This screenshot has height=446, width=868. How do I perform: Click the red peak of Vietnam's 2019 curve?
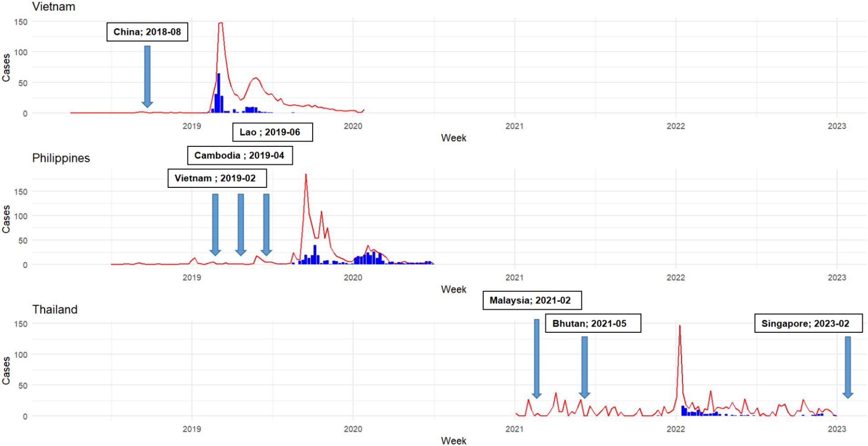[x=221, y=23]
